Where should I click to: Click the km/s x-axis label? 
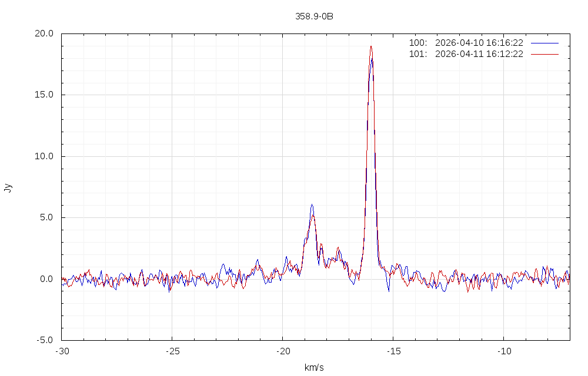314,368
